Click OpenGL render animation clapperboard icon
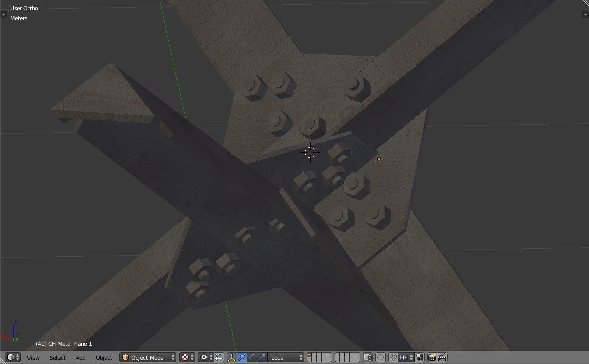 [441, 357]
